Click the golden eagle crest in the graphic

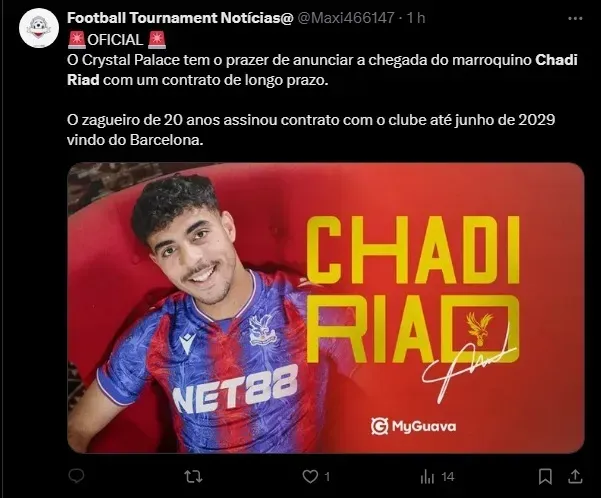479,328
